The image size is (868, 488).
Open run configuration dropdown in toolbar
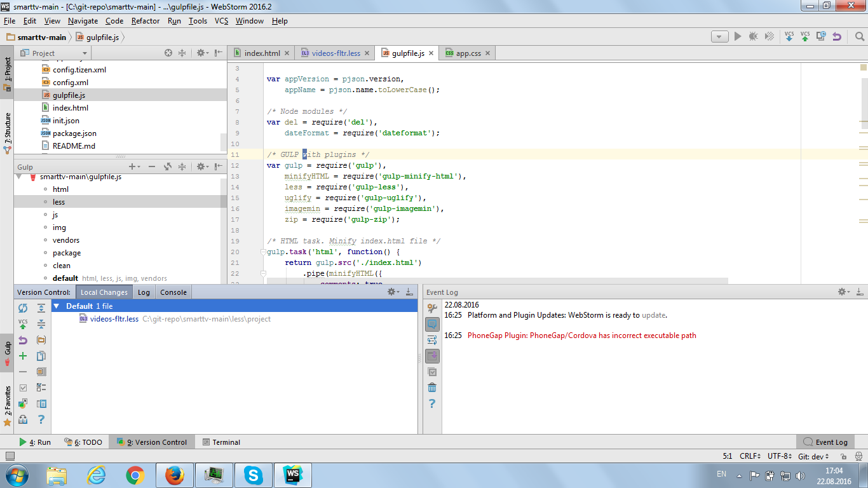coord(719,37)
